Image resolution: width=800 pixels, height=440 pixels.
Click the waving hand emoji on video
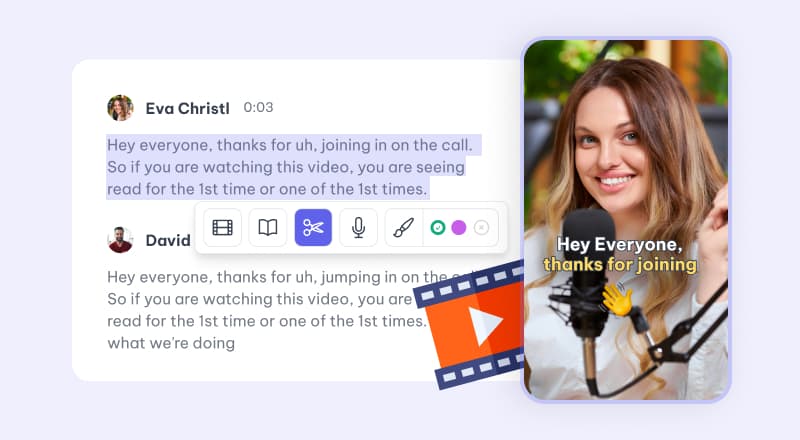coord(617,297)
